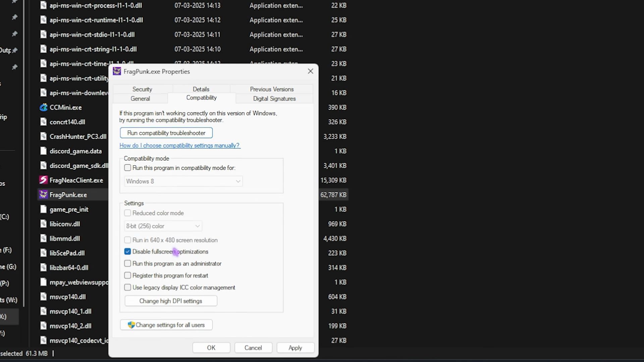The image size is (644, 362).
Task: Click the libScePad.dll file icon
Action: tap(43, 253)
